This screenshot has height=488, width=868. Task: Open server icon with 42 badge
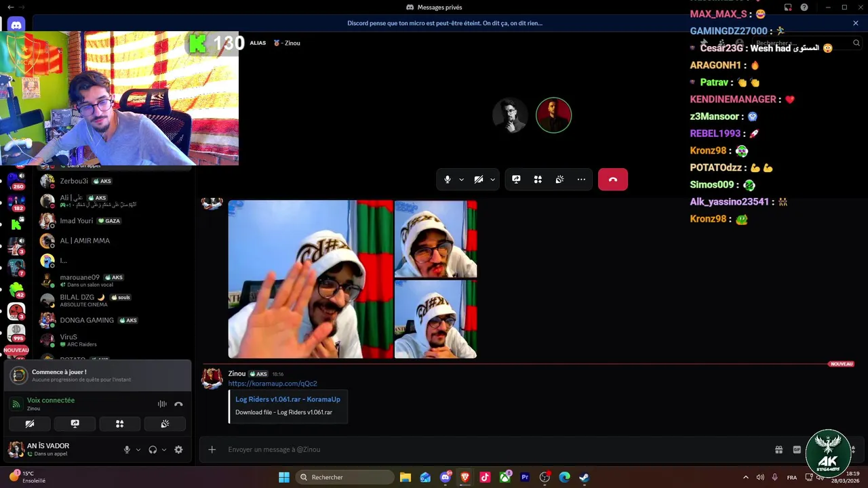pos(16,289)
